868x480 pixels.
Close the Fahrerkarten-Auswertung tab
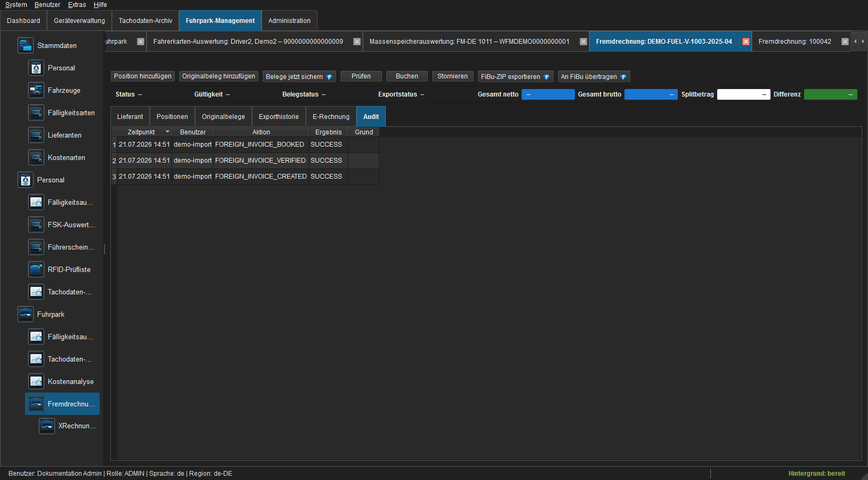pyautogui.click(x=357, y=42)
